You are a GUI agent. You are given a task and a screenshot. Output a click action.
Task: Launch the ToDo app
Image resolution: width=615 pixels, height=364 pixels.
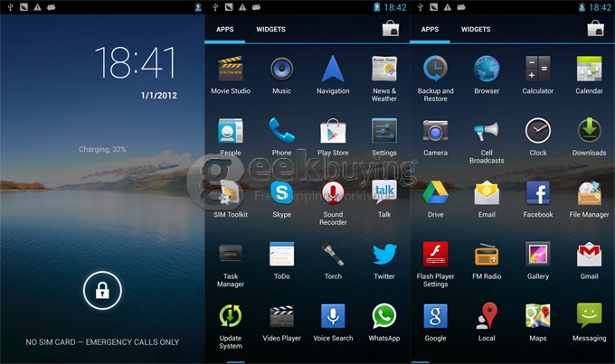click(281, 255)
